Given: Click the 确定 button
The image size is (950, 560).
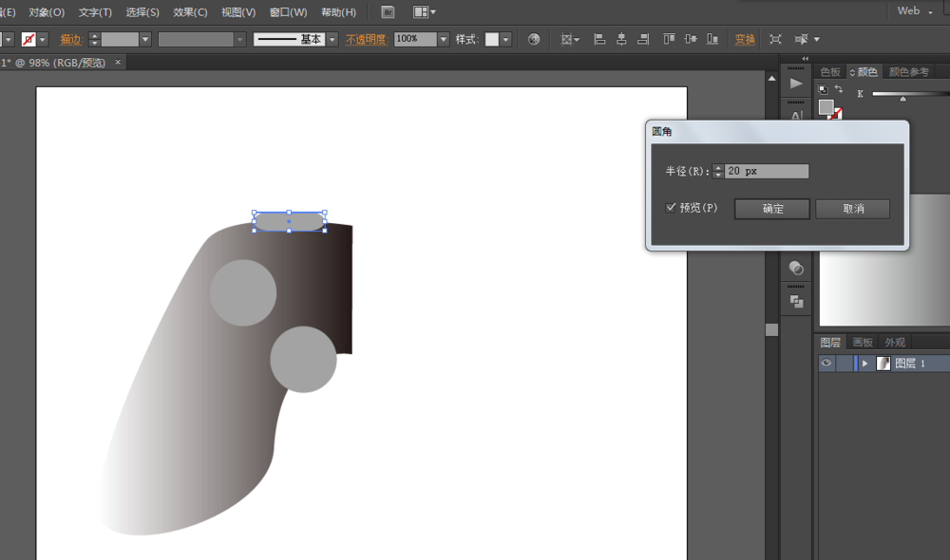Looking at the screenshot, I should 772,209.
